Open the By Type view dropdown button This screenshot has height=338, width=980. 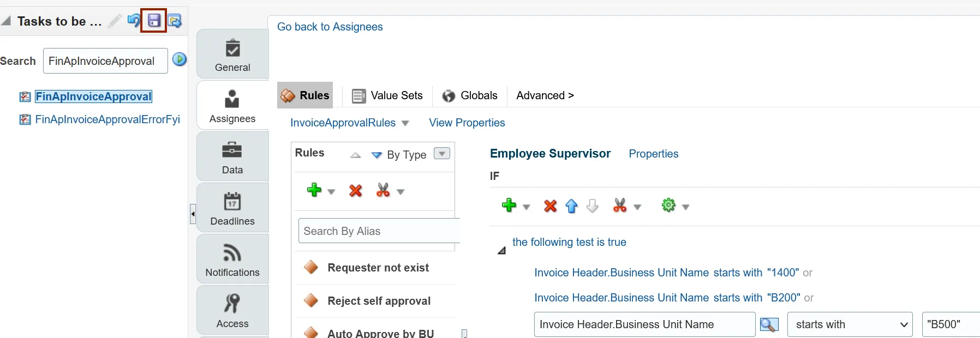point(442,154)
